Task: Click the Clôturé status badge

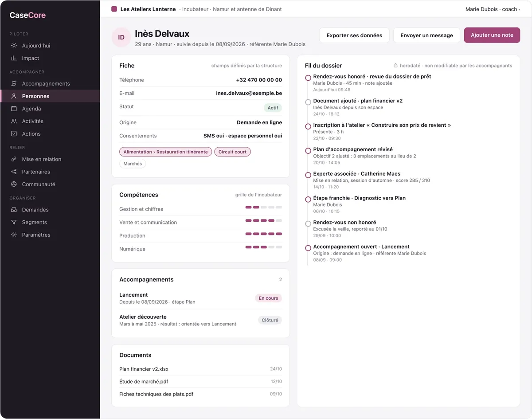Action: [x=270, y=320]
